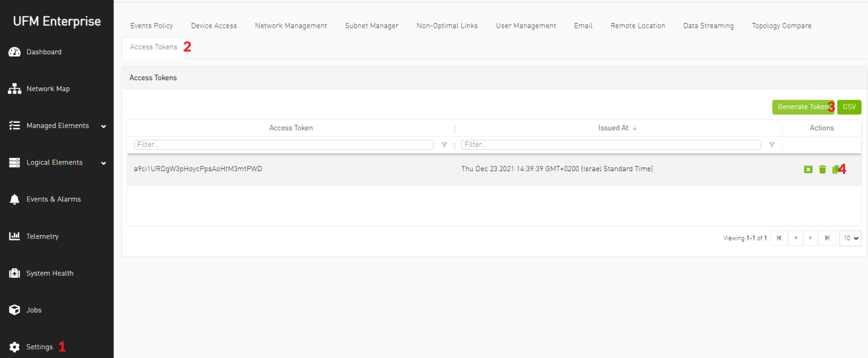Click the Generate Token button
The height and width of the screenshot is (358, 868).
click(802, 107)
